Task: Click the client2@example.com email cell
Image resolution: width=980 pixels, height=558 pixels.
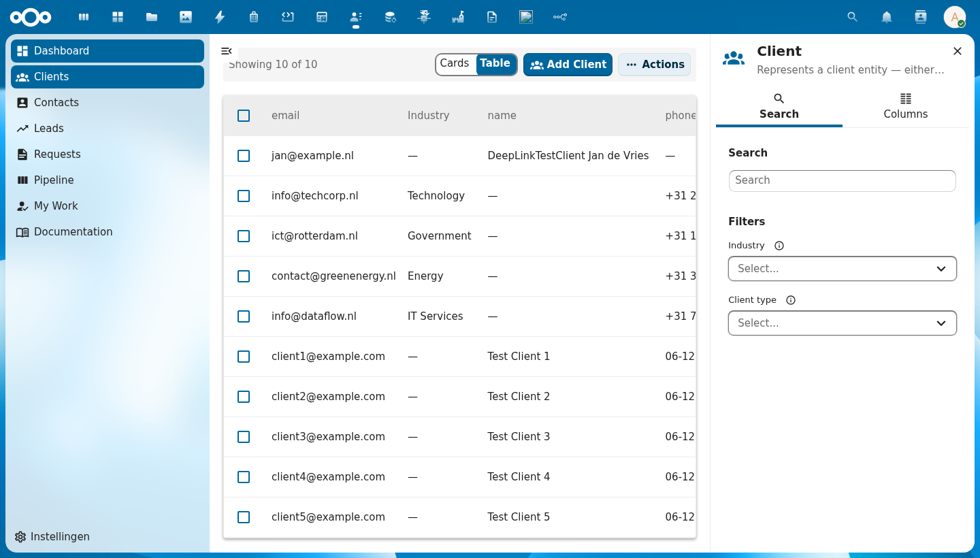Action: coord(328,397)
